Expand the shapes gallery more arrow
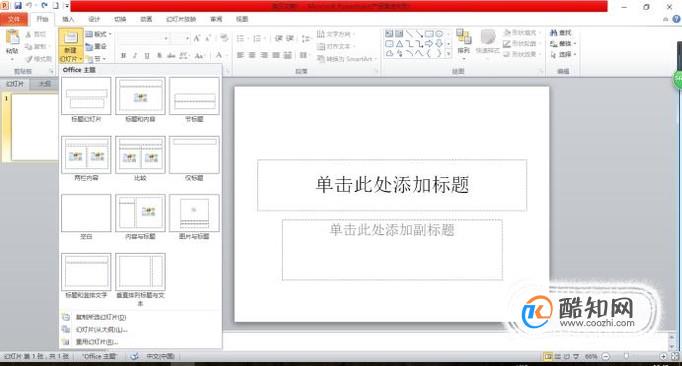This screenshot has height=366, width=682. click(448, 54)
